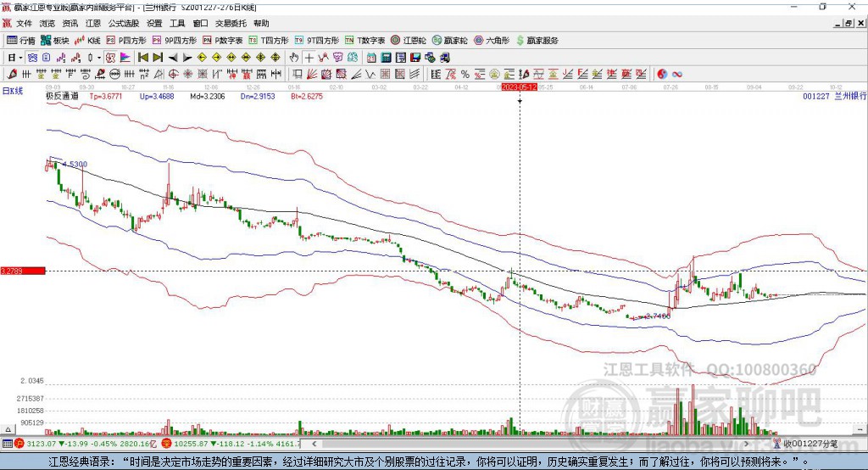This screenshot has width=868, height=470.
Task: Open the 交易委托 menu
Action: coord(231,23)
